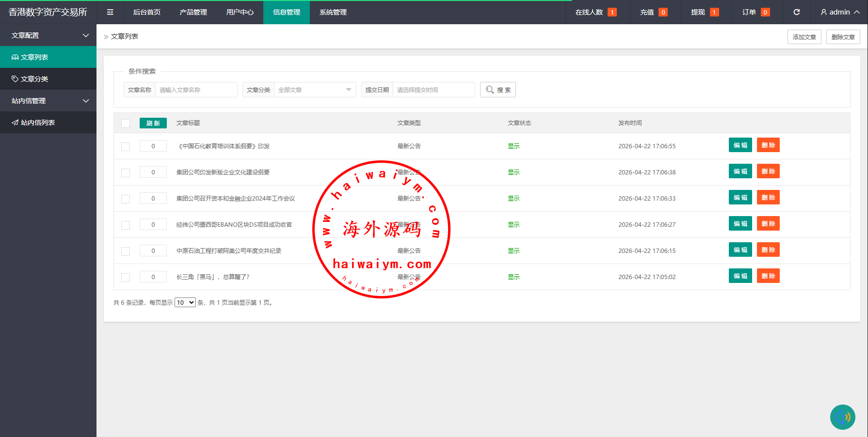Open the 系统管理 top menu
The image size is (868, 437).
pyautogui.click(x=333, y=12)
